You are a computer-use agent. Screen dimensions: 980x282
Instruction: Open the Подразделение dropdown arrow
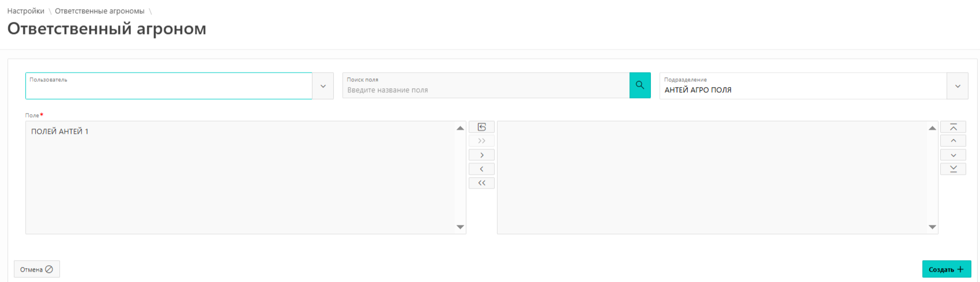tap(958, 86)
